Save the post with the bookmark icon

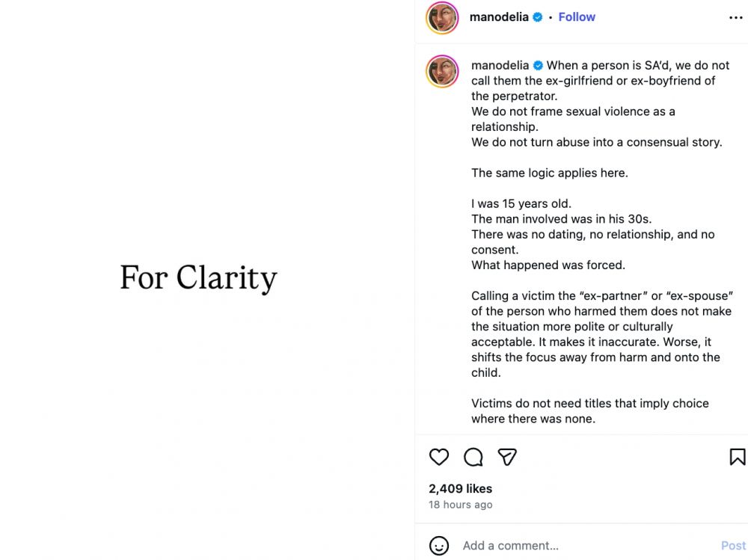737,457
